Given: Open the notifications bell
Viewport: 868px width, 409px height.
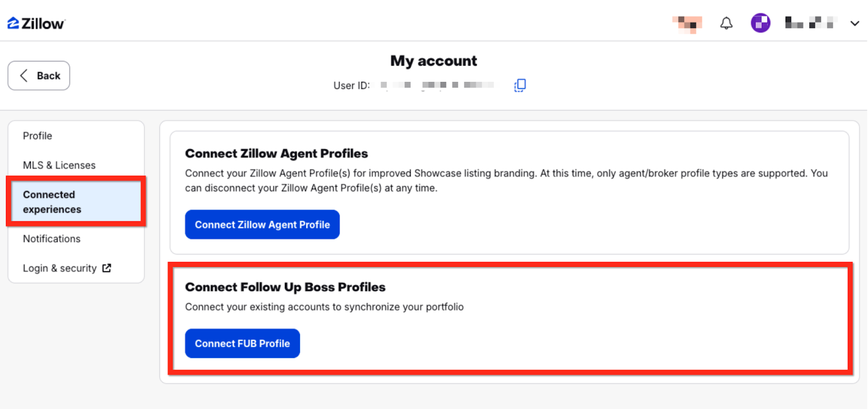Looking at the screenshot, I should point(726,23).
